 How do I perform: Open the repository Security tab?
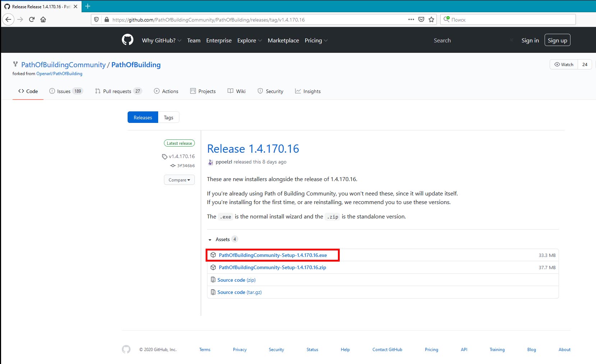(x=270, y=91)
